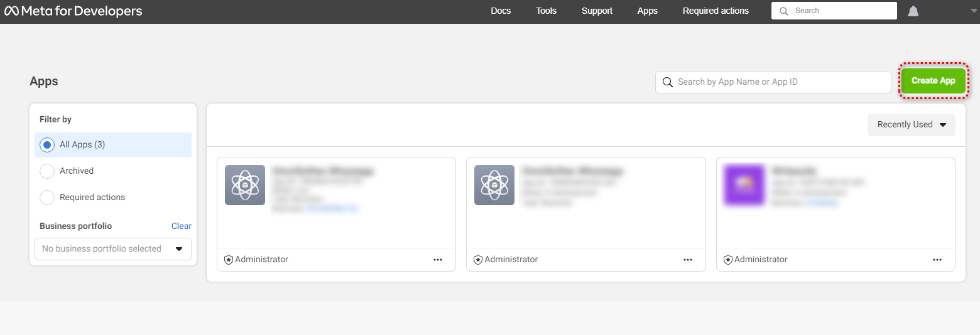
Task: Open the business portfolio dropdown
Action: (113, 249)
